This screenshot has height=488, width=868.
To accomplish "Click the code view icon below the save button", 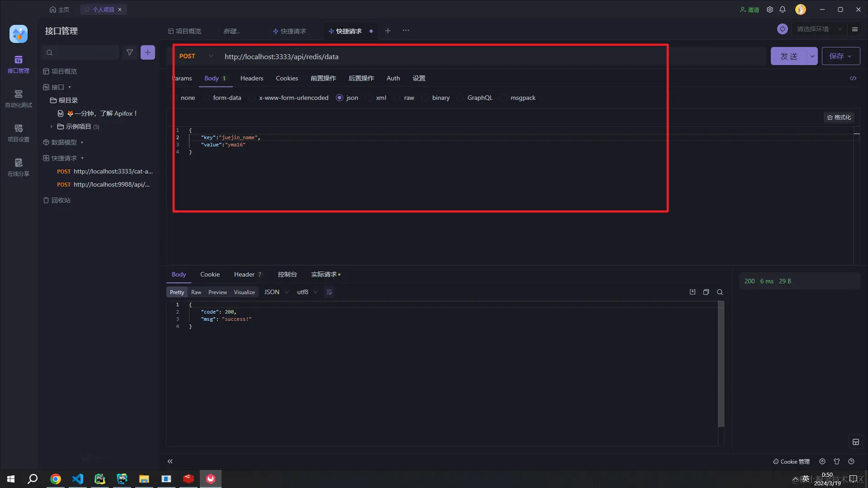I will pos(854,78).
